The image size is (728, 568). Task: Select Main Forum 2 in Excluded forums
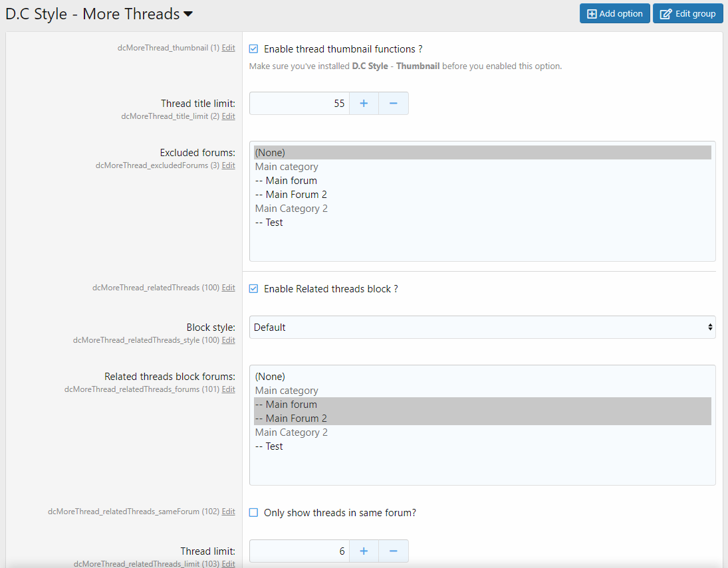click(291, 195)
